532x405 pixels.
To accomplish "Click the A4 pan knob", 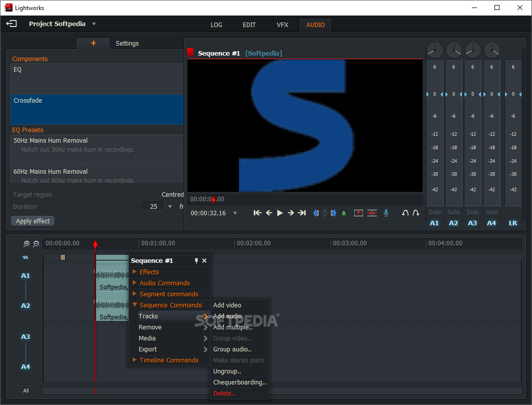I will 491,51.
